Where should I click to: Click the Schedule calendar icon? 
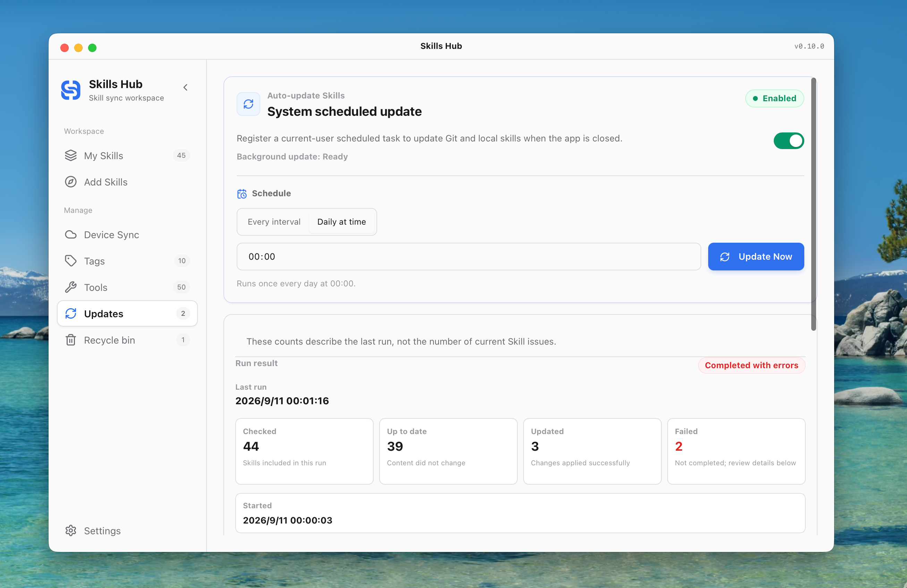point(242,194)
